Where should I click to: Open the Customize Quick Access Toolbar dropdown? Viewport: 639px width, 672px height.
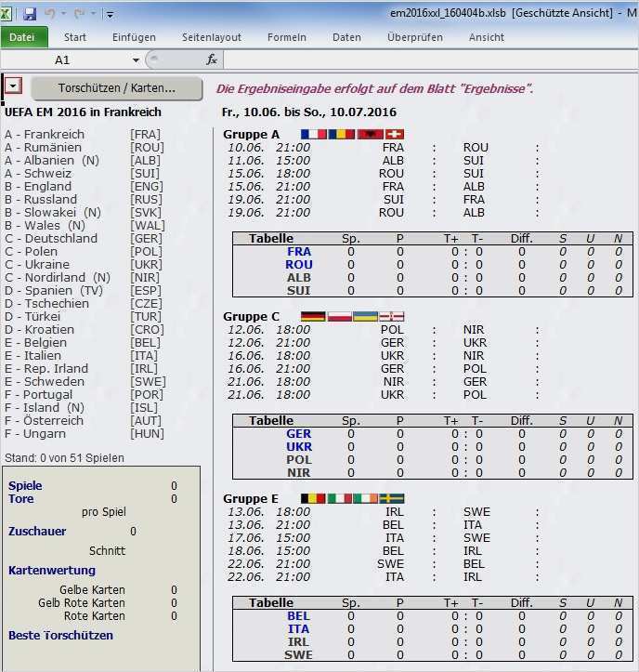click(110, 15)
